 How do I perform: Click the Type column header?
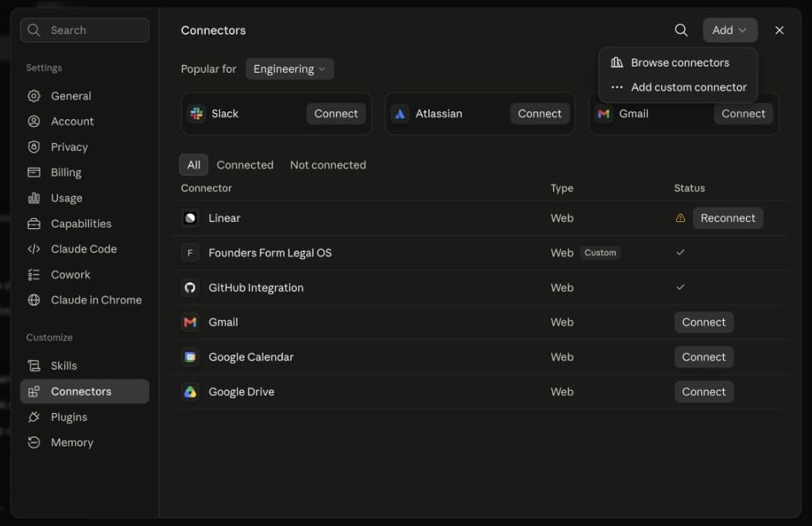562,188
